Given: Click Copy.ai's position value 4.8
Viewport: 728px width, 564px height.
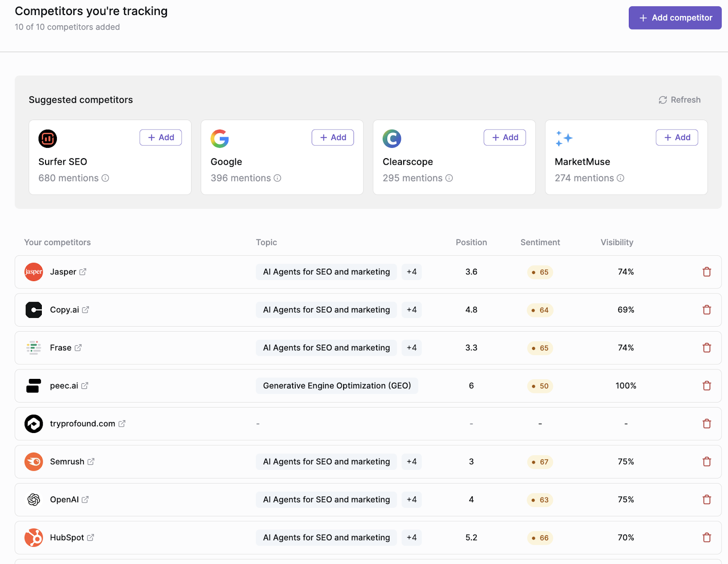Looking at the screenshot, I should pyautogui.click(x=471, y=310).
